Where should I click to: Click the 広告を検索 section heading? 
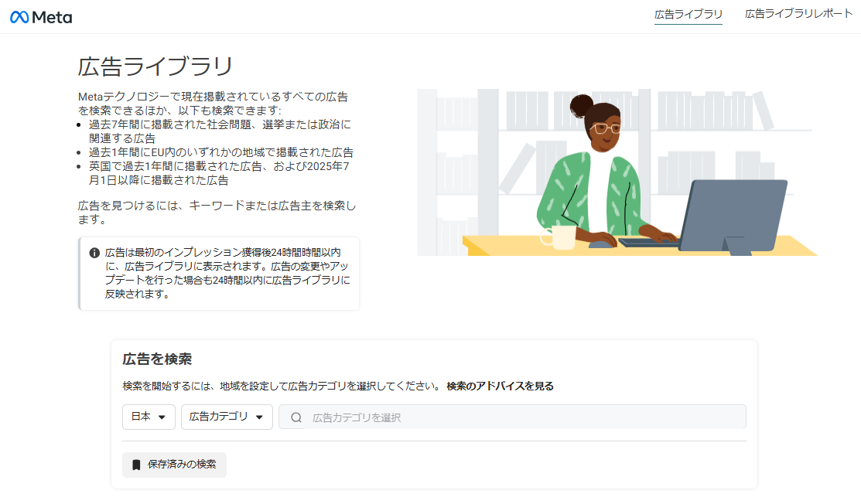(157, 359)
